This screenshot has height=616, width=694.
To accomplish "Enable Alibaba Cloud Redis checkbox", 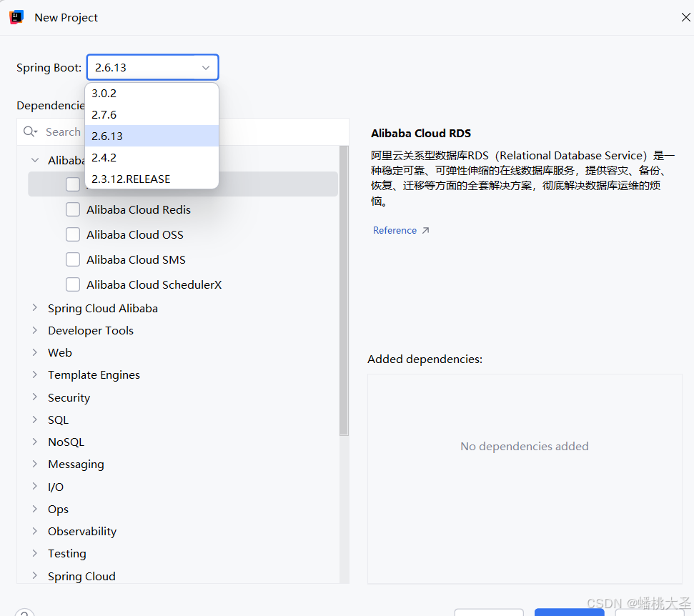I will coord(73,209).
